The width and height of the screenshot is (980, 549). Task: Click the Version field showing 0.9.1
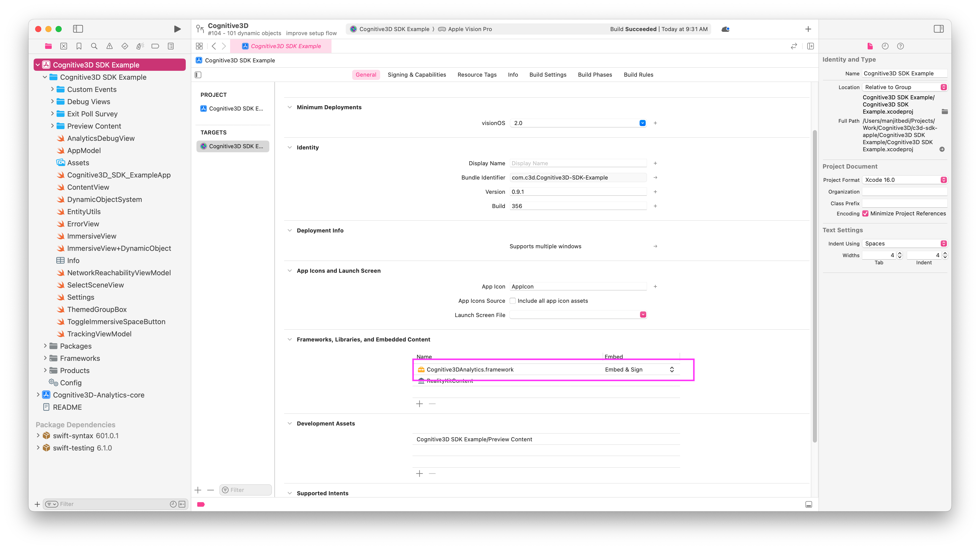point(578,192)
